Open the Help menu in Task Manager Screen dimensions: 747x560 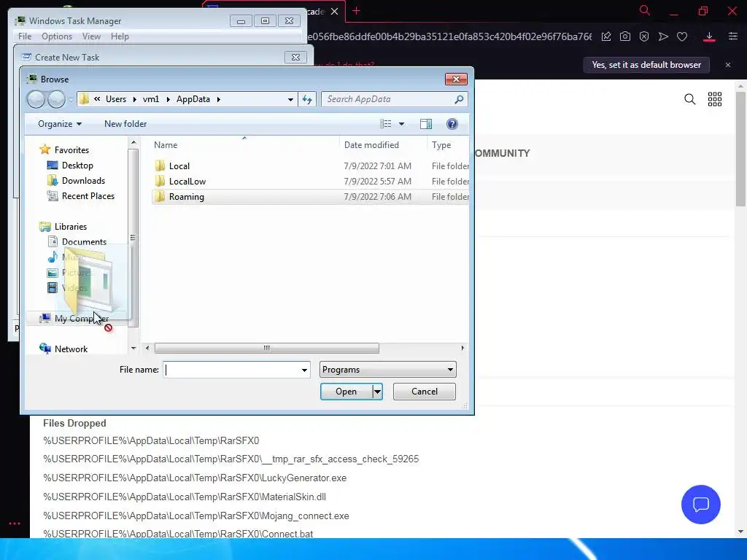120,36
